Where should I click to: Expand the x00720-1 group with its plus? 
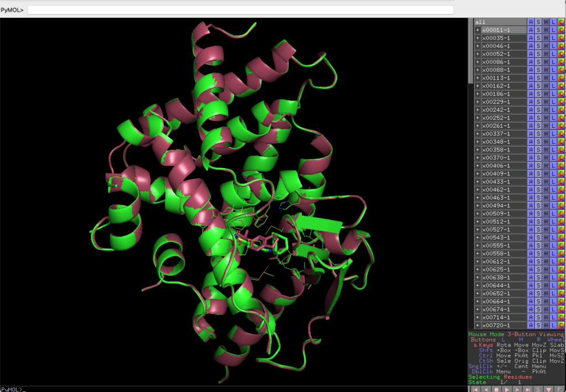tap(478, 325)
